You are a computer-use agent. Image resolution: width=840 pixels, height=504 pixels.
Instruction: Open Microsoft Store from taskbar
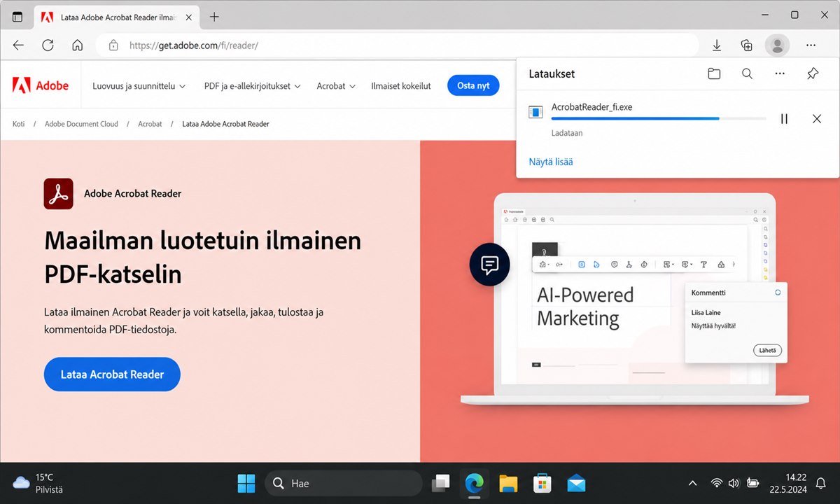tap(542, 483)
